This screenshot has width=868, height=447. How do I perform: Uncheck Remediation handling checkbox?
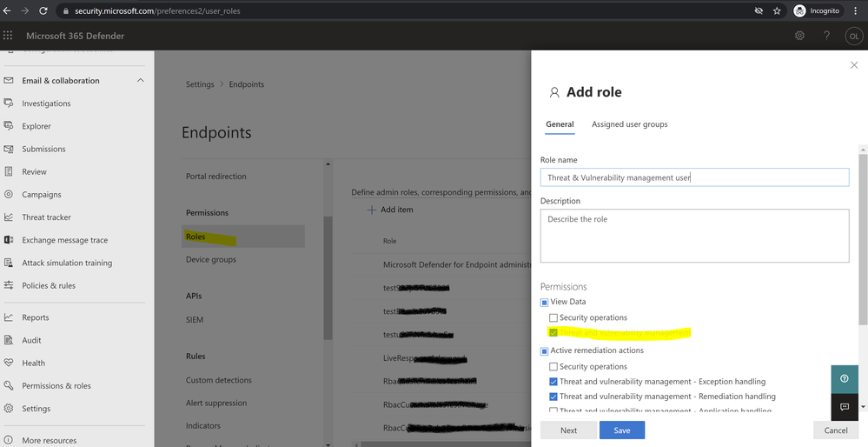553,397
